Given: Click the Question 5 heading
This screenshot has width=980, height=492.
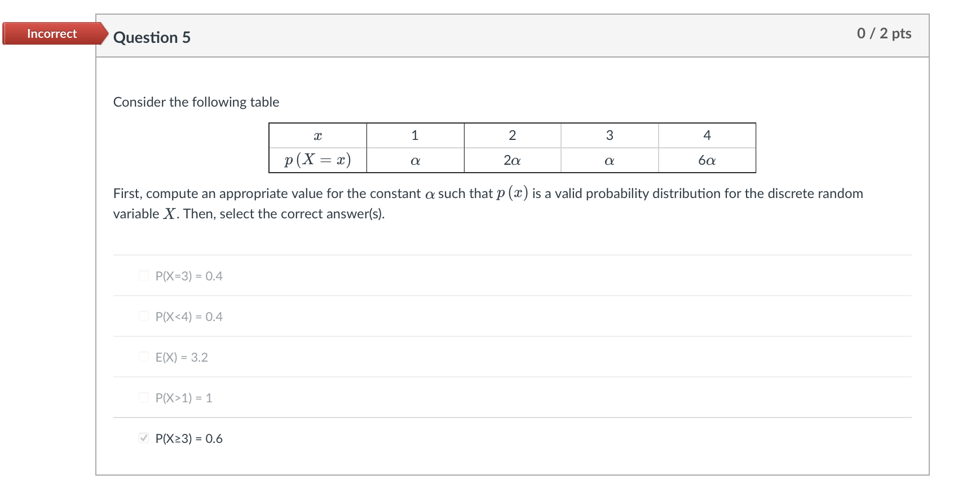Looking at the screenshot, I should [x=152, y=37].
